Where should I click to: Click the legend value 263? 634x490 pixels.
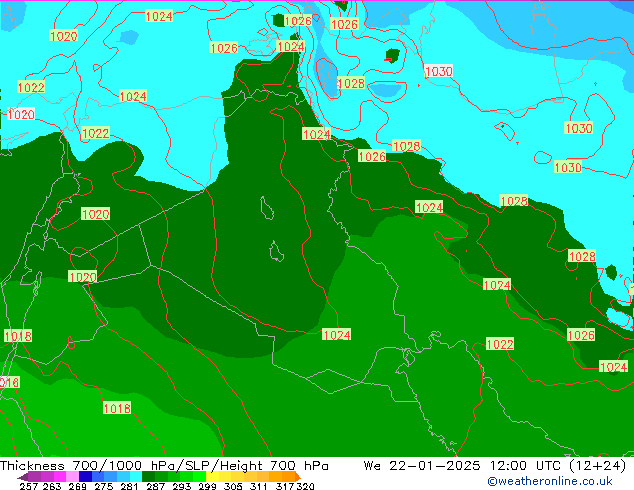point(52,486)
